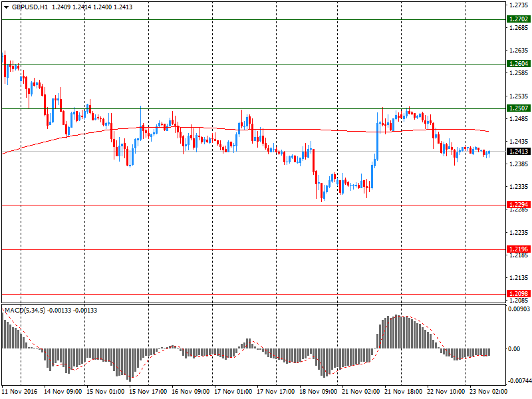Click the 15 Nov 01:00 time label
532x399 pixels.
click(106, 392)
